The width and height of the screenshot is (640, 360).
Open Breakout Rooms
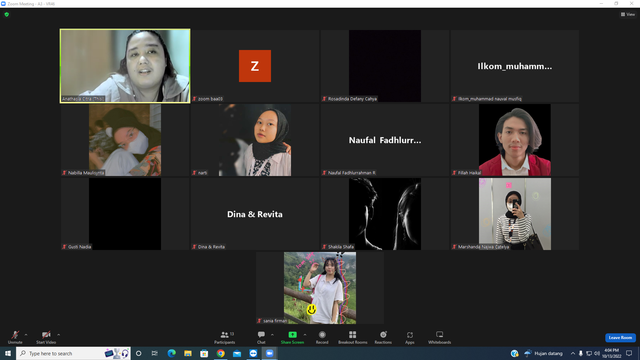[353, 337]
